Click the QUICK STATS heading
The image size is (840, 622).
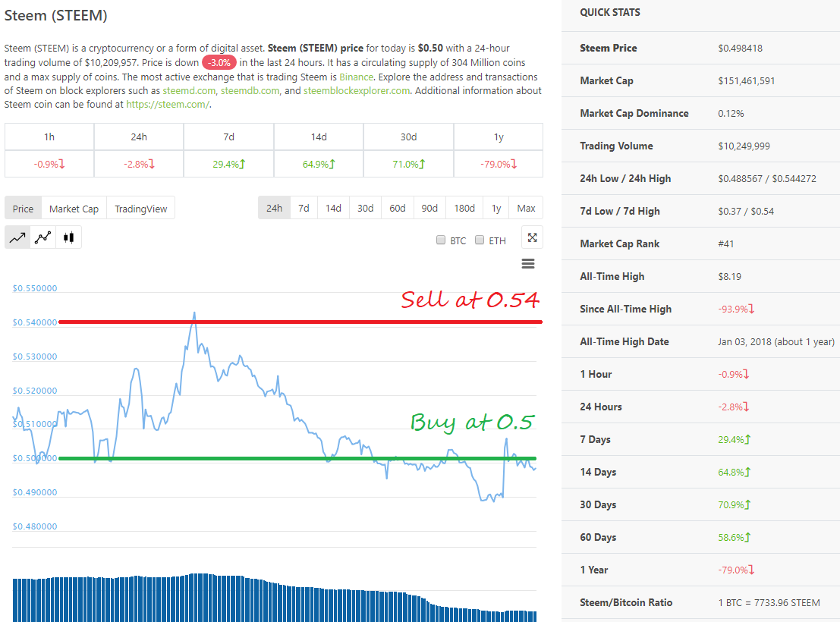pos(610,12)
